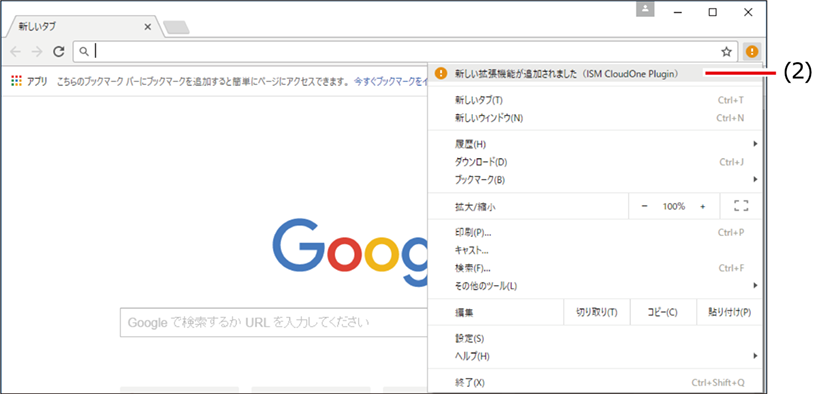Click the Google search box
The image size is (815, 394).
coord(274,322)
